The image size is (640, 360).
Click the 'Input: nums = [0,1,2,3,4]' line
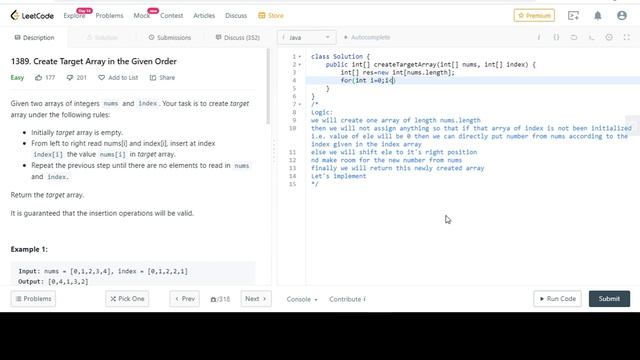(x=103, y=271)
